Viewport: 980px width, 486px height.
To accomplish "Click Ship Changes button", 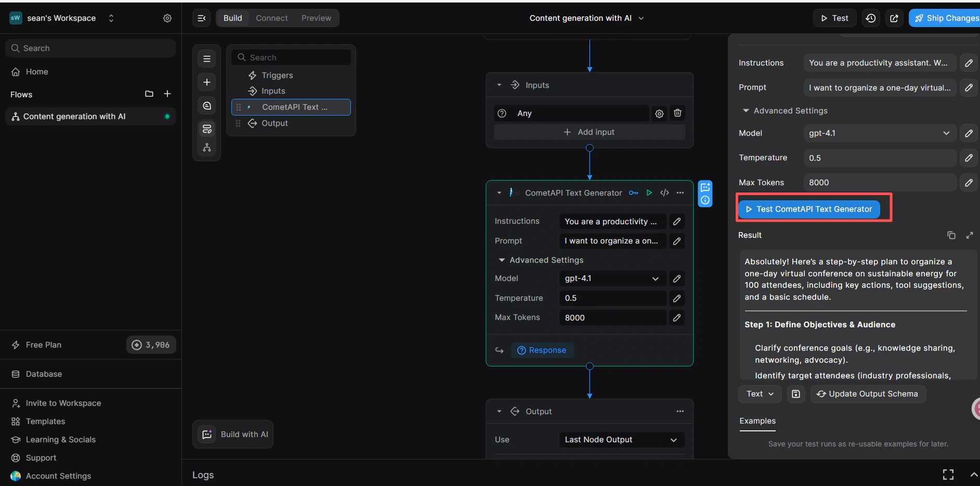I will click(x=946, y=18).
